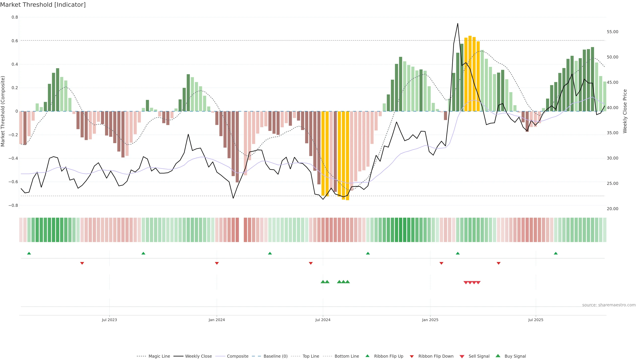Click the first red ribbon flip-down marker
The width and height of the screenshot is (644, 362).
(82, 263)
